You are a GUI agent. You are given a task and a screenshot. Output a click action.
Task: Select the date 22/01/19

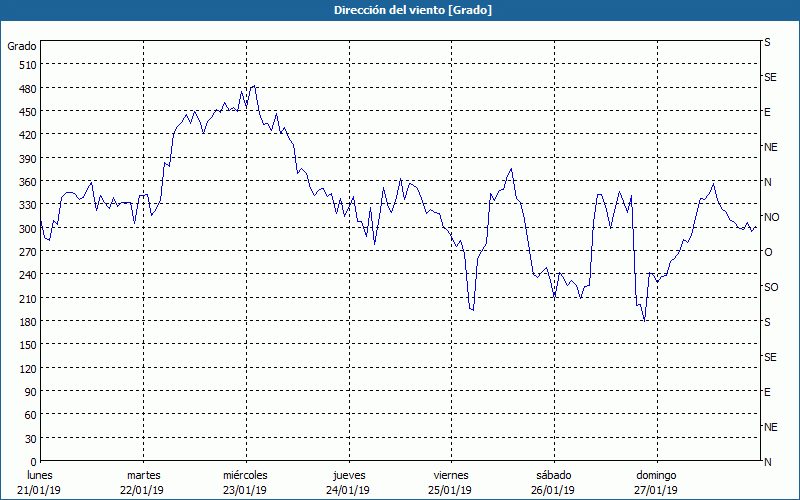point(142,491)
